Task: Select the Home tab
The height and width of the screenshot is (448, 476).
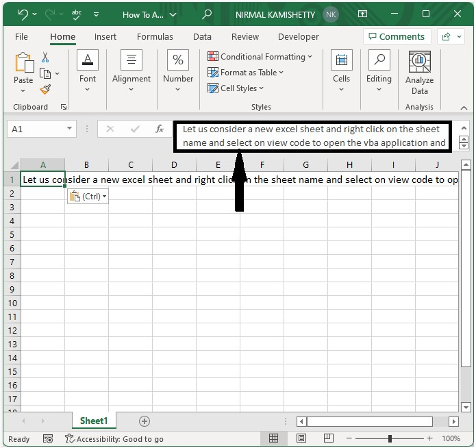Action: (x=63, y=37)
